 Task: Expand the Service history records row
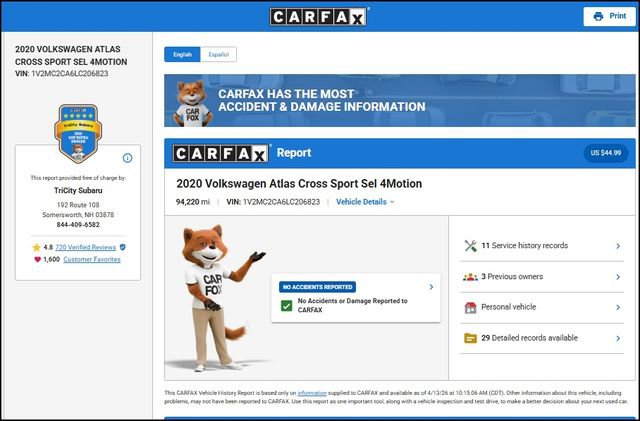pos(618,245)
